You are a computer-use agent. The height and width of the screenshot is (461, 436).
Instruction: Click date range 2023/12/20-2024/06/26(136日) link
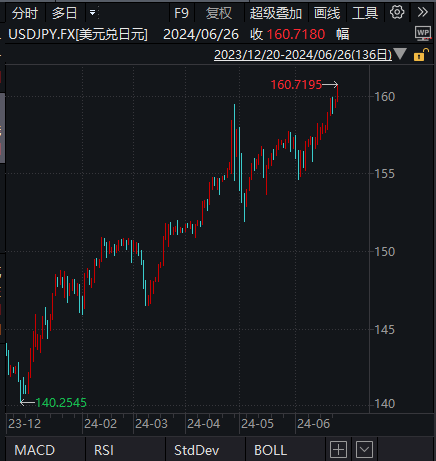[x=303, y=55]
